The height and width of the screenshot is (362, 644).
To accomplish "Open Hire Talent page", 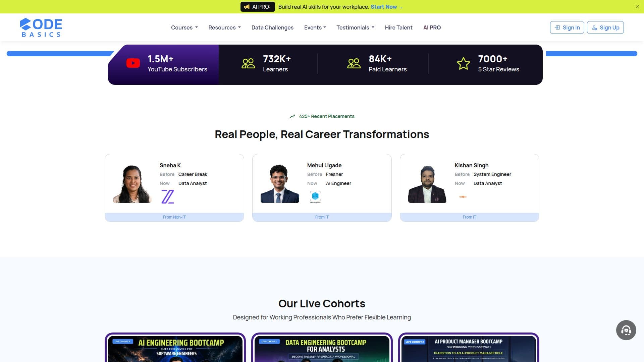I will click(x=398, y=27).
